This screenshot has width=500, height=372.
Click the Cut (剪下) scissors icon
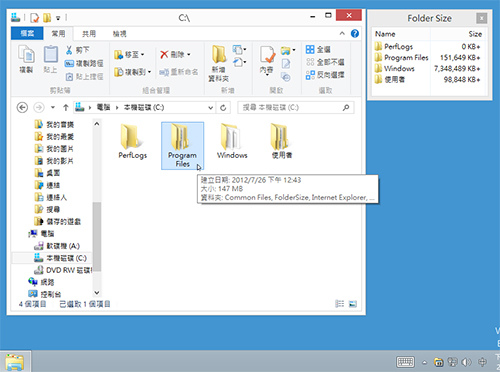coord(69,50)
